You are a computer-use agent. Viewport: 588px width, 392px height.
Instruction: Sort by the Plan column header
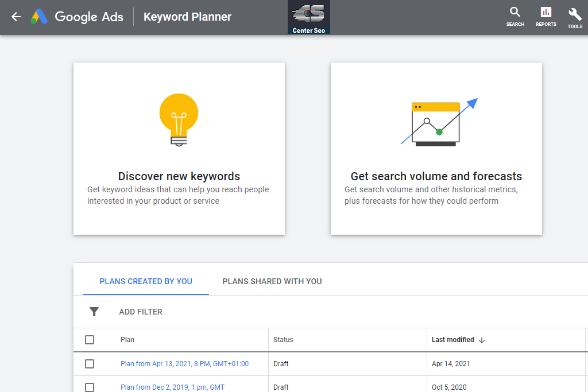[127, 340]
